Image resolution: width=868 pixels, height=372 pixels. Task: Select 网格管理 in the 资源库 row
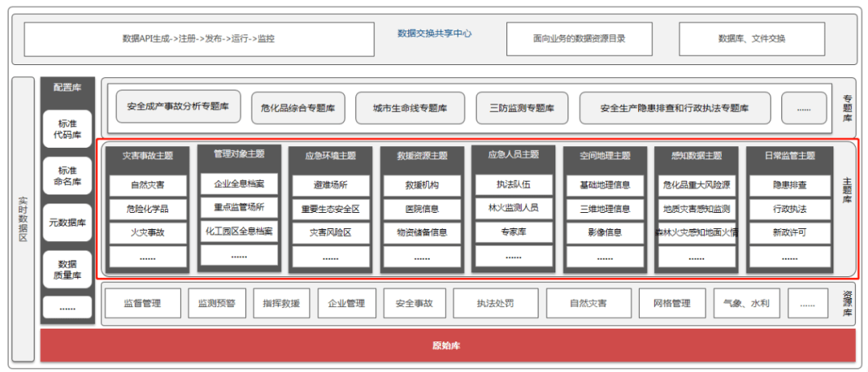pyautogui.click(x=670, y=304)
